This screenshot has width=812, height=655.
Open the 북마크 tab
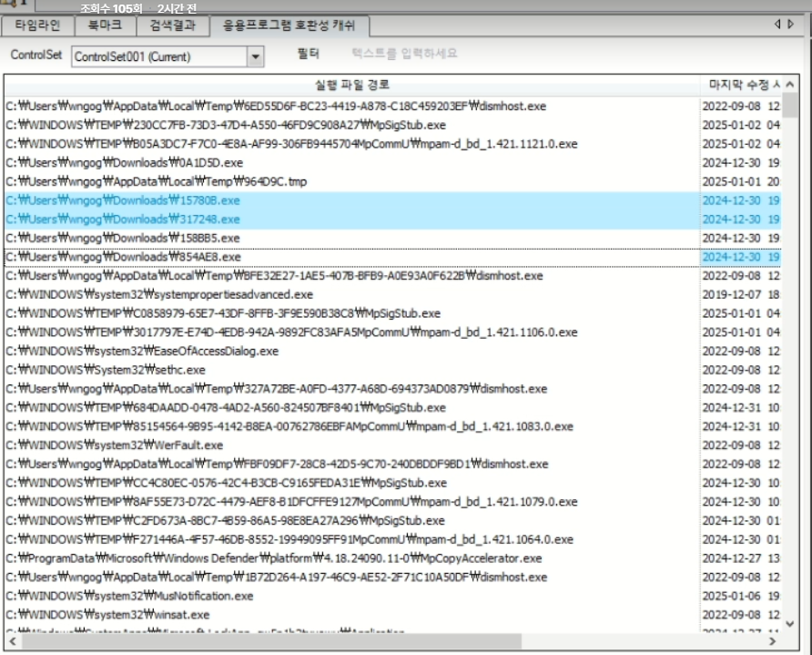(106, 26)
